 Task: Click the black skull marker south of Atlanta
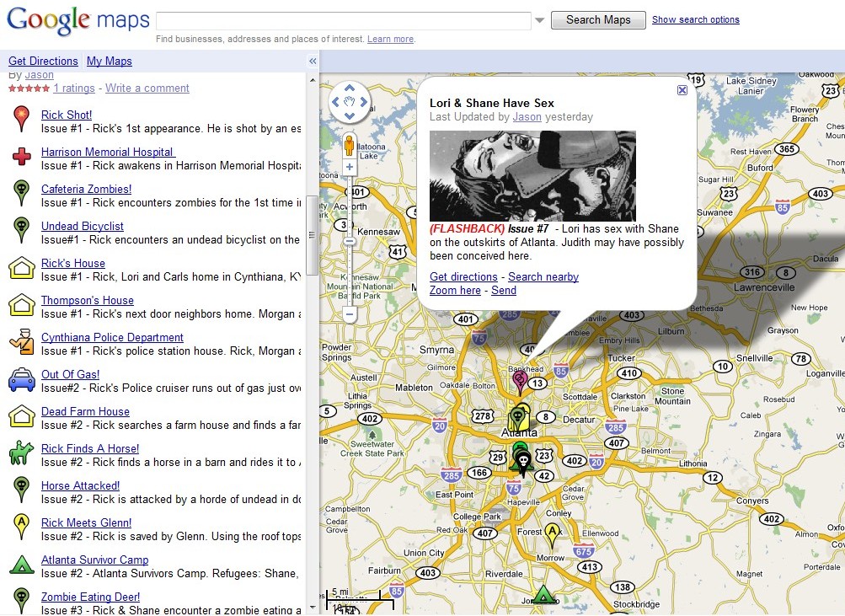click(x=522, y=463)
